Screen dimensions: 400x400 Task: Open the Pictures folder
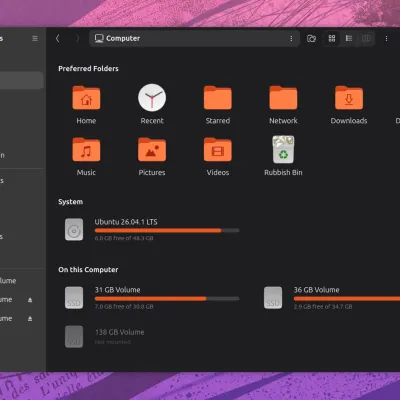(152, 150)
